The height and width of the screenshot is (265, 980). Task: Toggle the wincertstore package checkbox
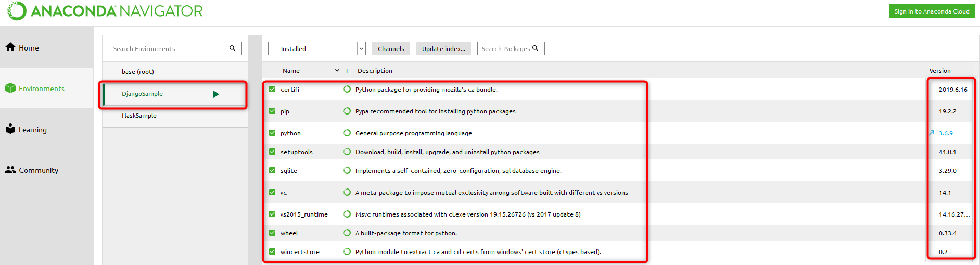click(x=272, y=251)
